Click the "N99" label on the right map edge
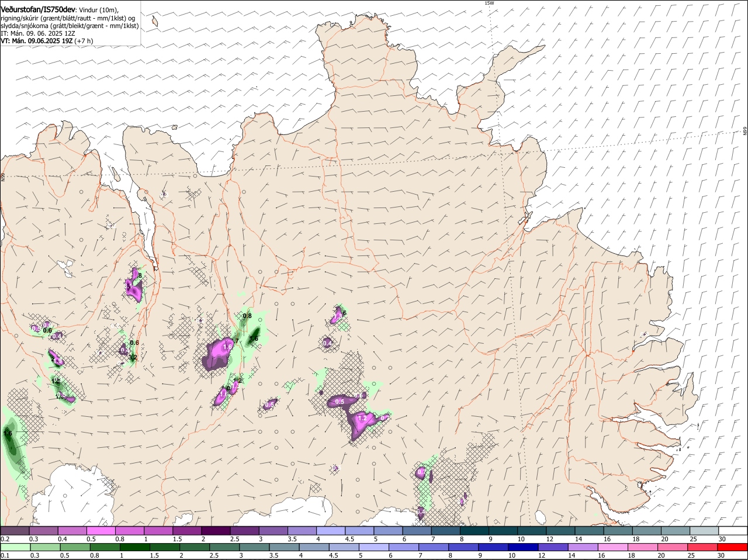This screenshot has height=560, width=748. click(745, 132)
